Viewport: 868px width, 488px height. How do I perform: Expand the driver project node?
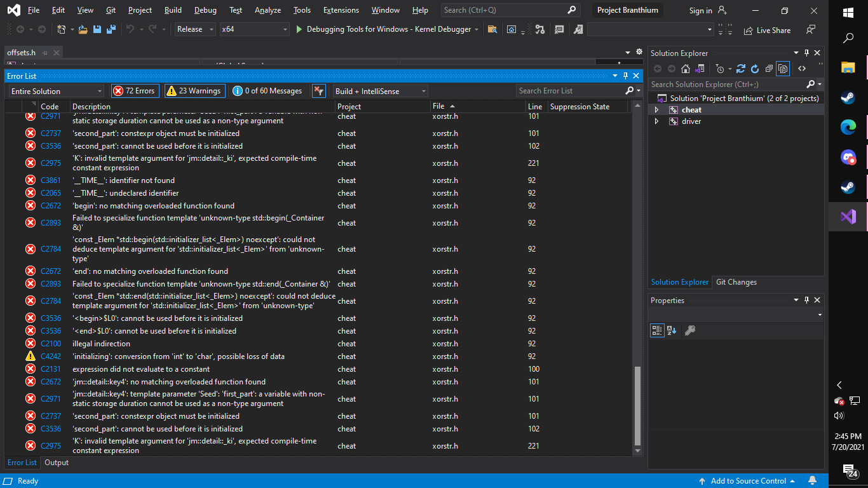click(x=656, y=121)
